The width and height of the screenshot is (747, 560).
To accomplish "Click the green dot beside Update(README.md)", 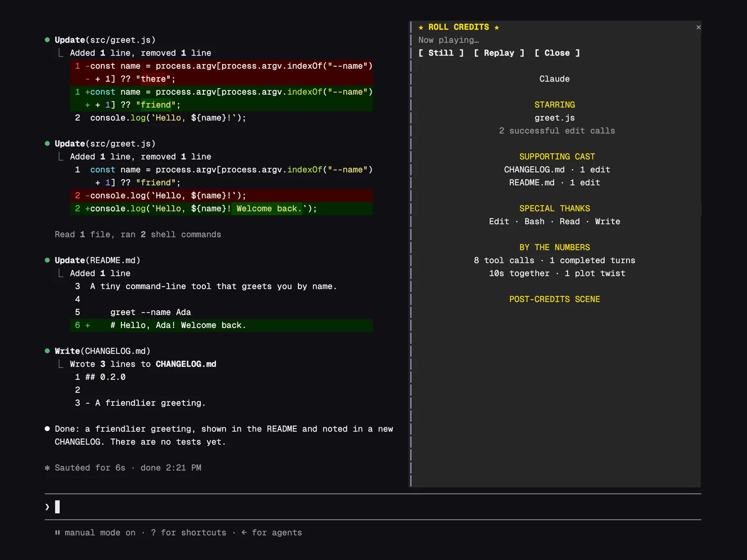I will coord(47,260).
